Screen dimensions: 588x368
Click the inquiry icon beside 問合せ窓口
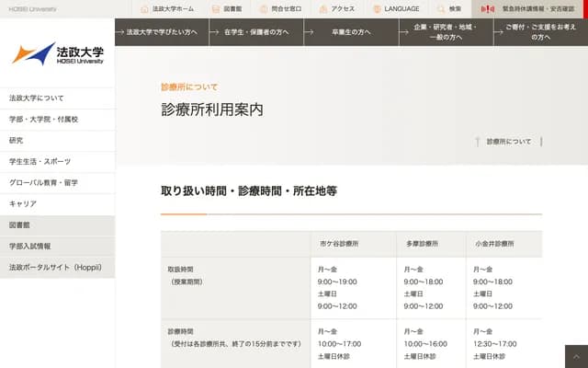[266, 8]
